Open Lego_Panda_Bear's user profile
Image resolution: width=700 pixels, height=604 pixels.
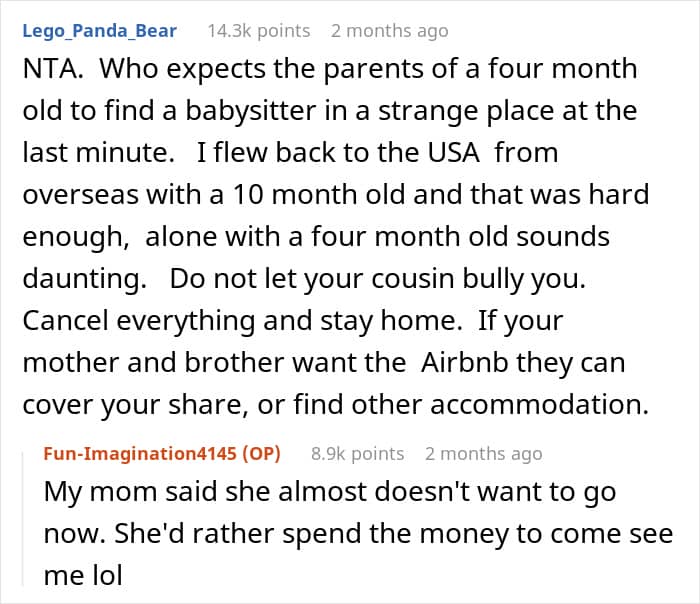pos(100,31)
